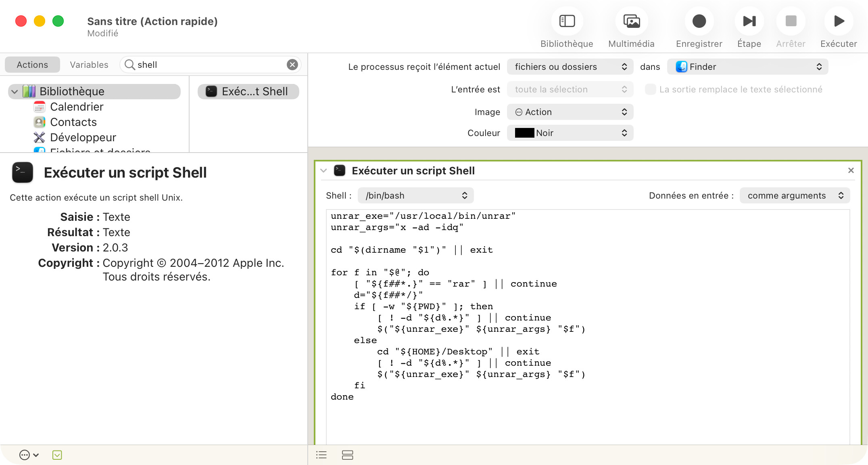The width and height of the screenshot is (868, 465).
Task: Show the variables panel view icon
Action: click(x=347, y=455)
